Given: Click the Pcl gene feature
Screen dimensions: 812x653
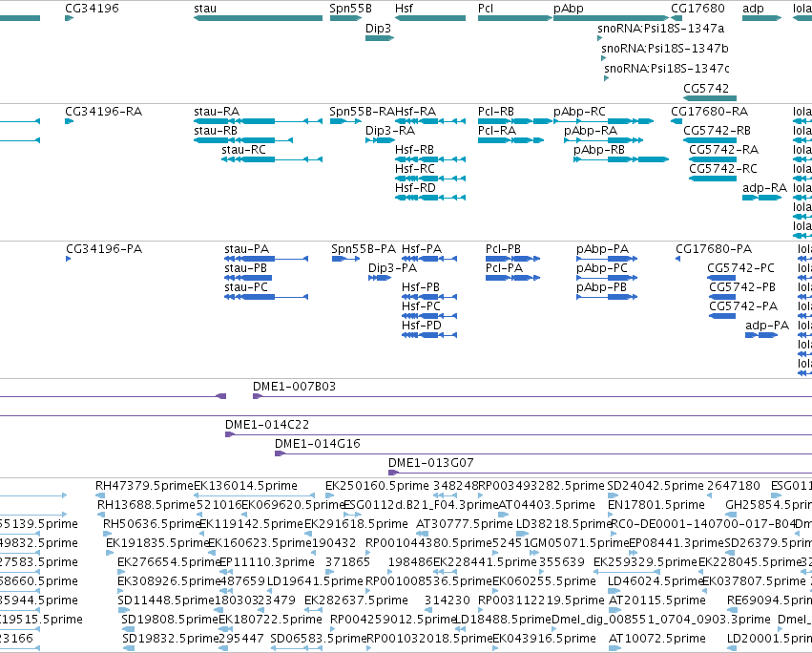Looking at the screenshot, I should [x=514, y=18].
